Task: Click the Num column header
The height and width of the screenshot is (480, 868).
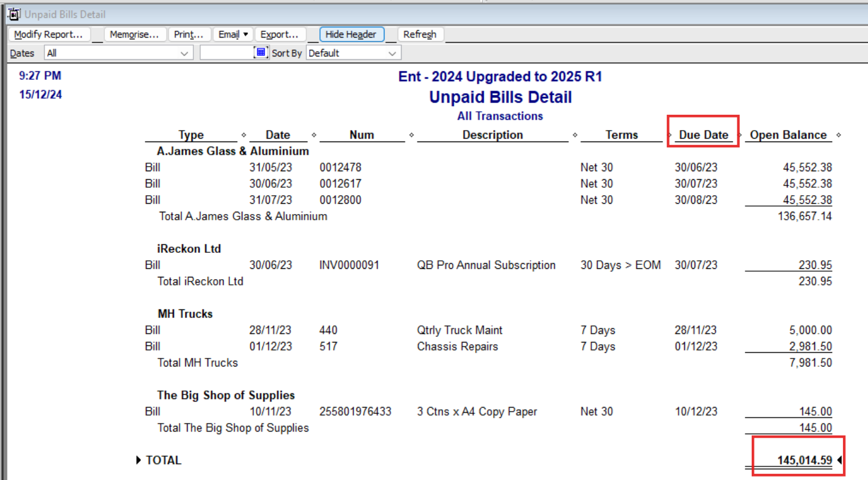Action: coord(362,135)
